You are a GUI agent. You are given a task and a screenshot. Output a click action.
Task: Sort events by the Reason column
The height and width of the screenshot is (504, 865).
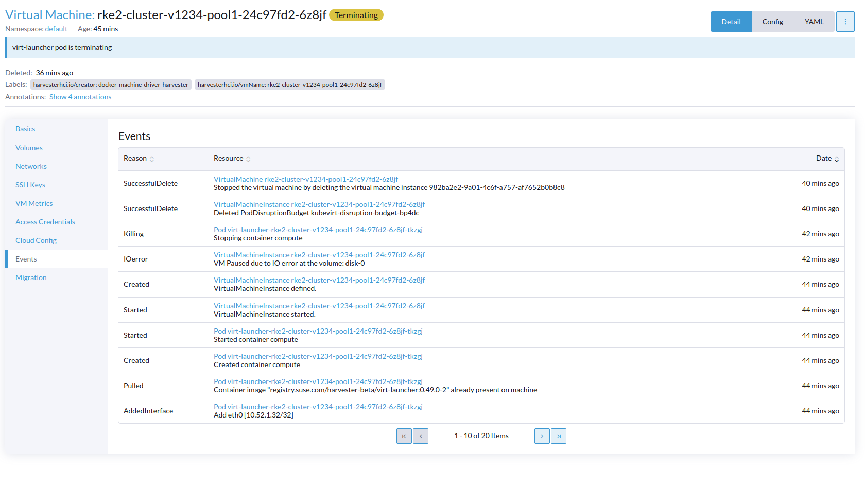click(x=135, y=158)
